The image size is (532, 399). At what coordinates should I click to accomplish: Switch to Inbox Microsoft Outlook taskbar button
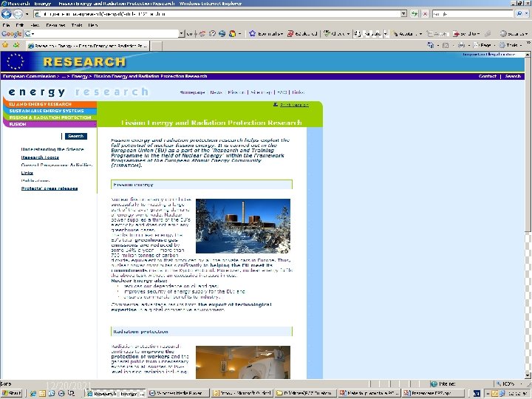tap(242, 393)
